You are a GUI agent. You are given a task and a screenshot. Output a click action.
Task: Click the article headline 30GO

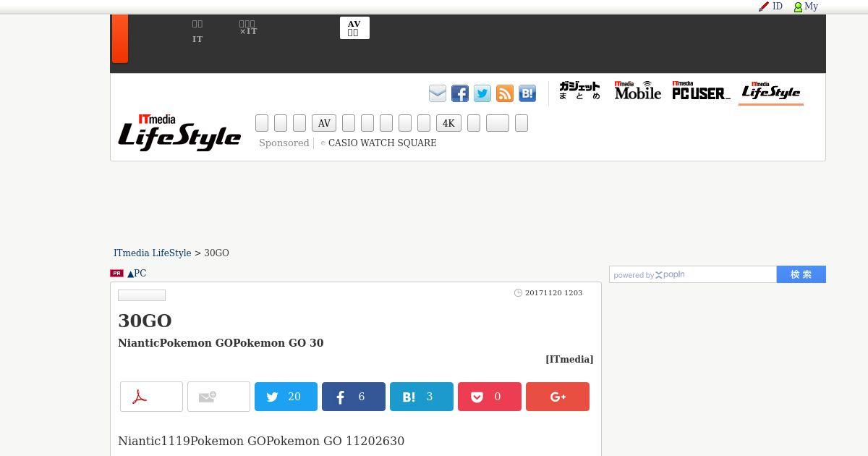pos(145,321)
